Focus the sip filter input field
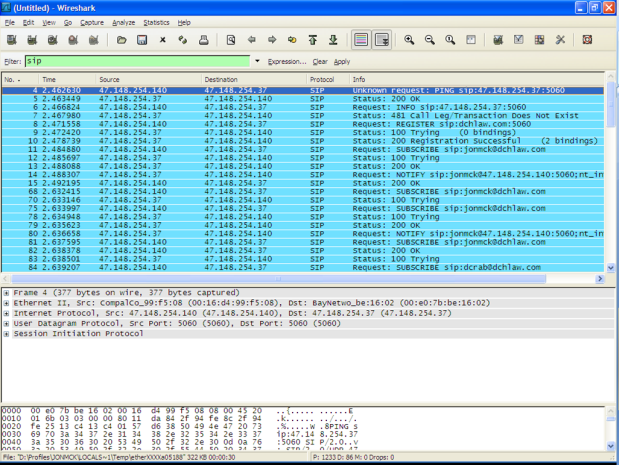 click(137, 61)
